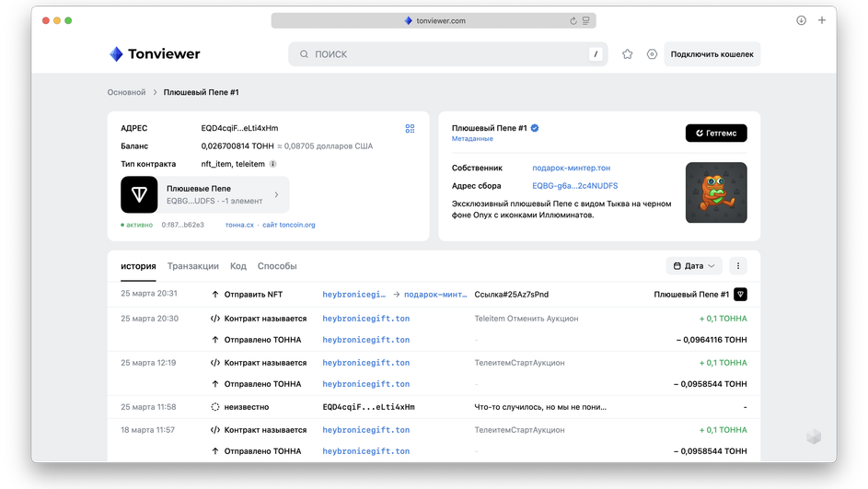Screen dimensions: 868x489
Task: Open a new browser tab with plus
Action: 821,20
